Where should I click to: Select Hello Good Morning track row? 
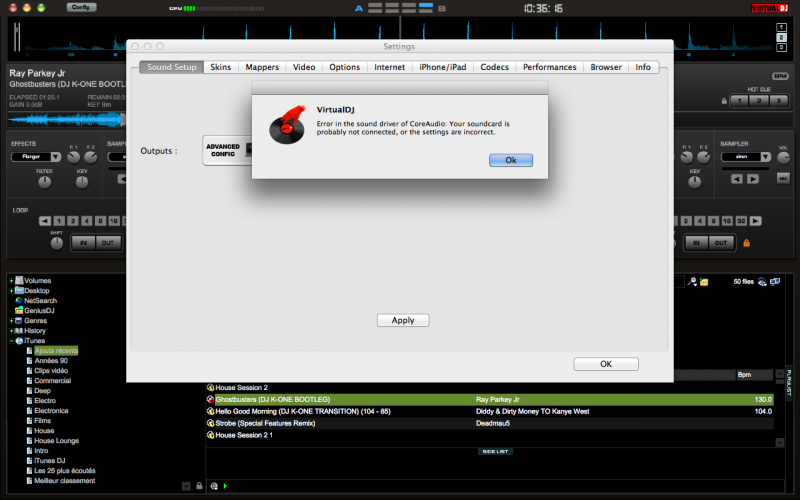click(x=490, y=411)
